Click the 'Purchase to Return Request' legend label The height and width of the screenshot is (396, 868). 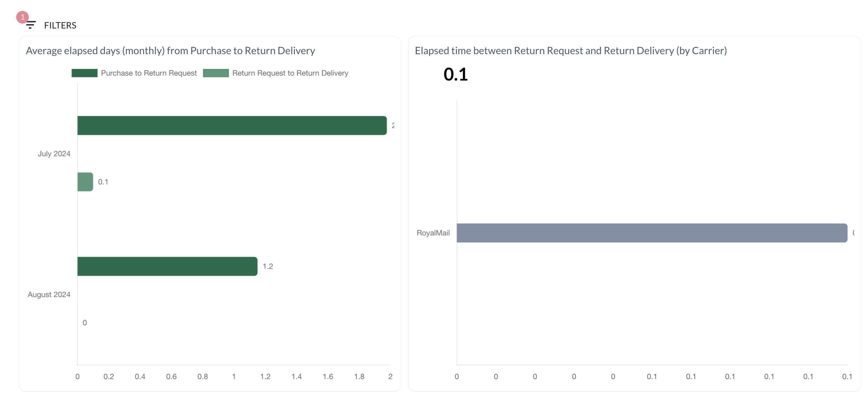tap(149, 73)
